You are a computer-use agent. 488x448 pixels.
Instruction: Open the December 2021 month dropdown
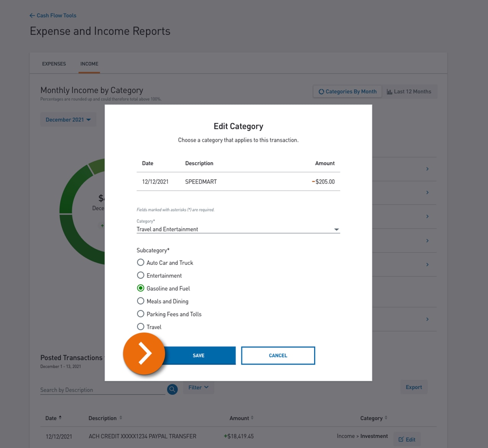click(68, 119)
